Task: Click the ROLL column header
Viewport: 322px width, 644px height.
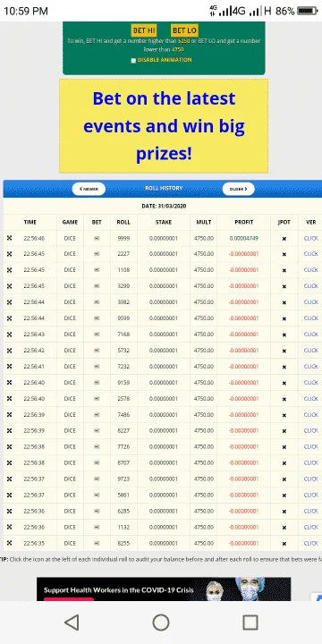Action: pos(123,222)
